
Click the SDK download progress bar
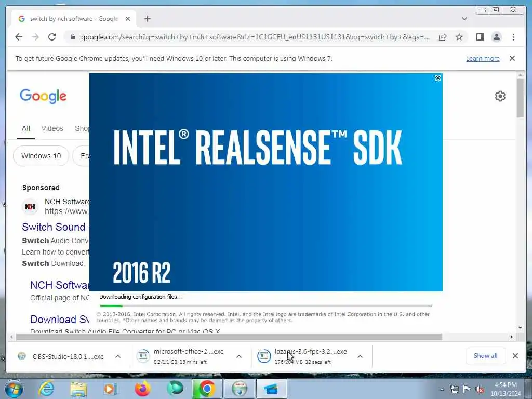[x=265, y=305]
